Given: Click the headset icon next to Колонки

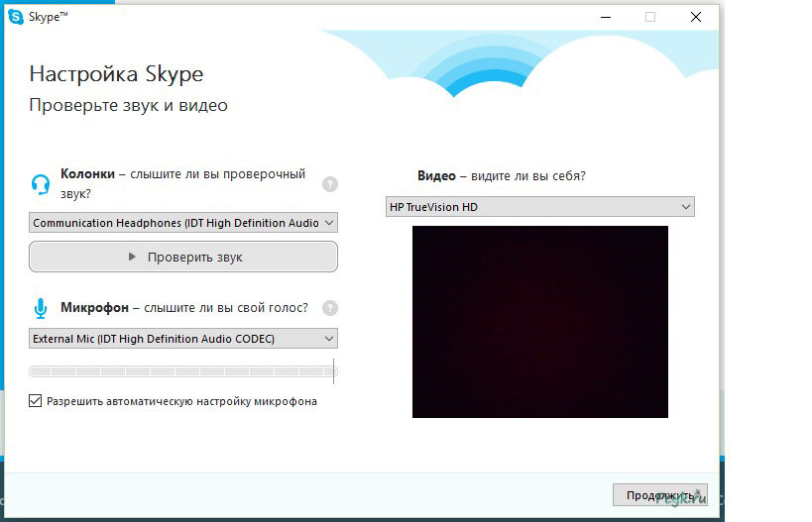Looking at the screenshot, I should pyautogui.click(x=41, y=184).
